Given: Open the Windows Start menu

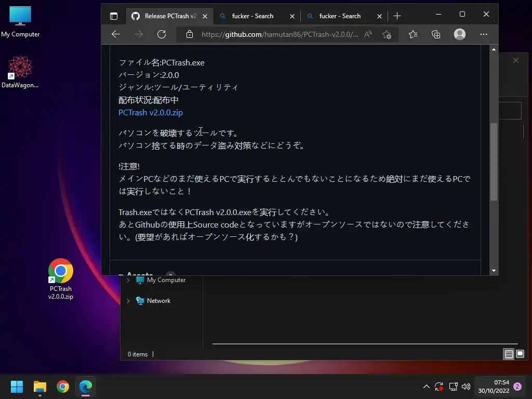Looking at the screenshot, I should pos(17,387).
